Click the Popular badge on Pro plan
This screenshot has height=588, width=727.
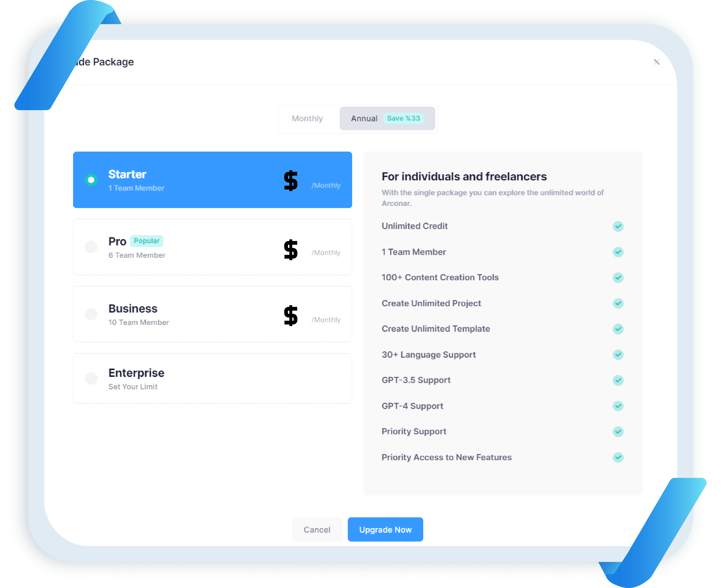146,241
